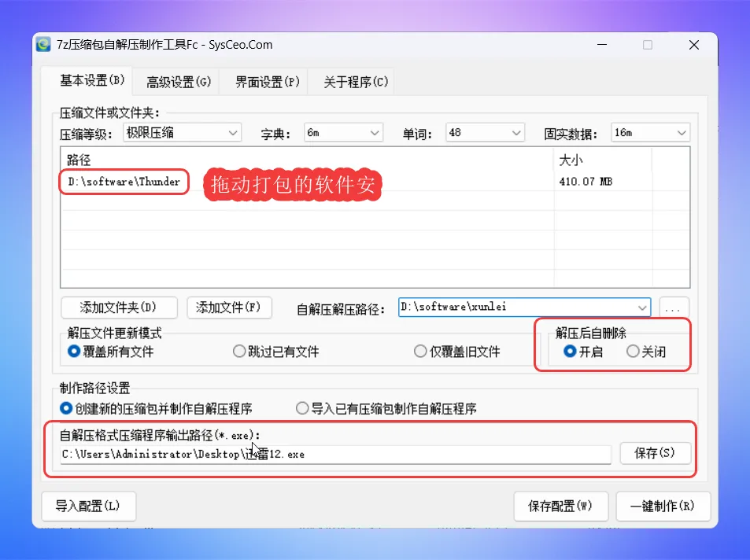The width and height of the screenshot is (750, 560).
Task: Select 跳过已有文件 radio option
Action: coord(239,352)
